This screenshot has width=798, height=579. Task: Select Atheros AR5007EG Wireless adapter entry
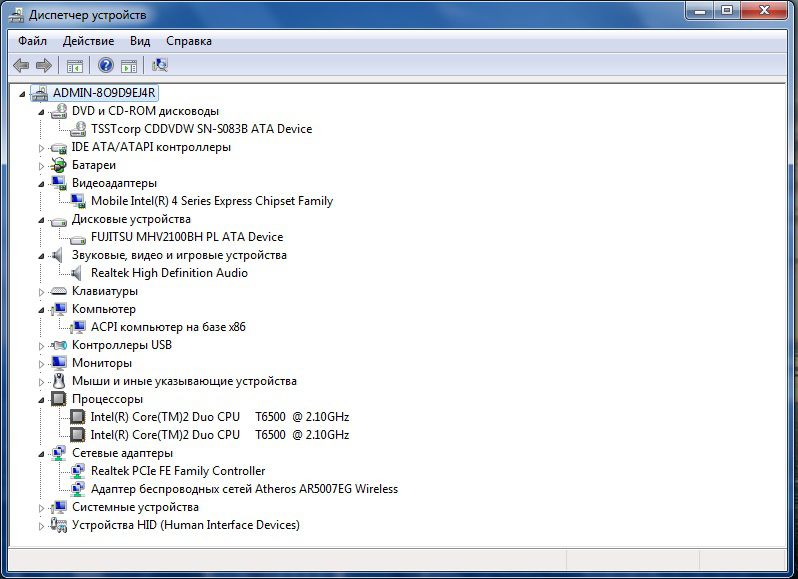coord(244,489)
